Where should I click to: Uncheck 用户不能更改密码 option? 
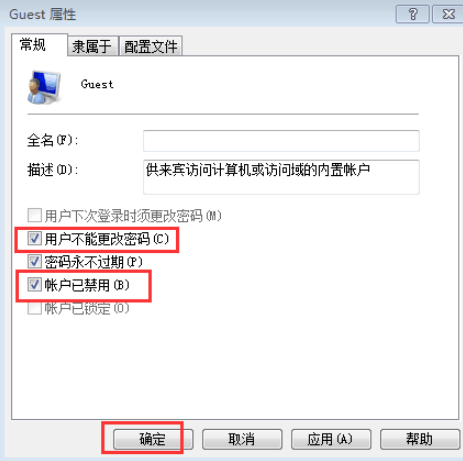(x=35, y=239)
